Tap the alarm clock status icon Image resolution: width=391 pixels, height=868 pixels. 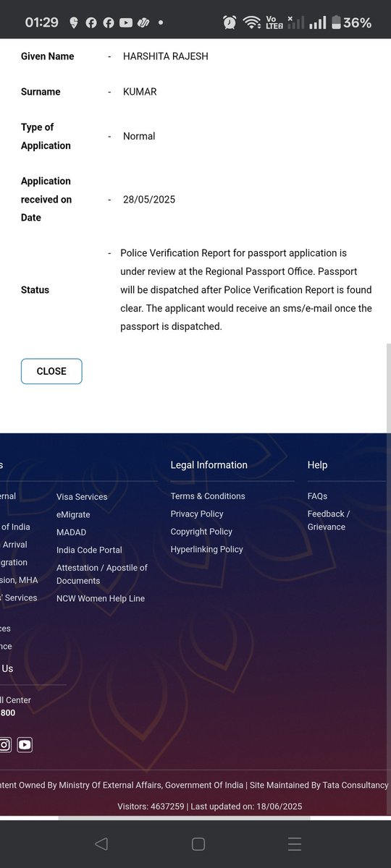(x=230, y=22)
